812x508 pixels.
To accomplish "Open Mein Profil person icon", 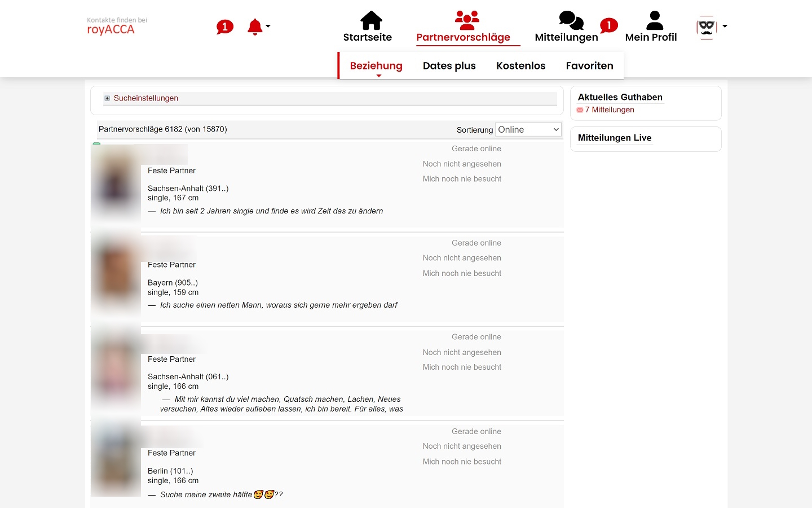I will 654,21.
